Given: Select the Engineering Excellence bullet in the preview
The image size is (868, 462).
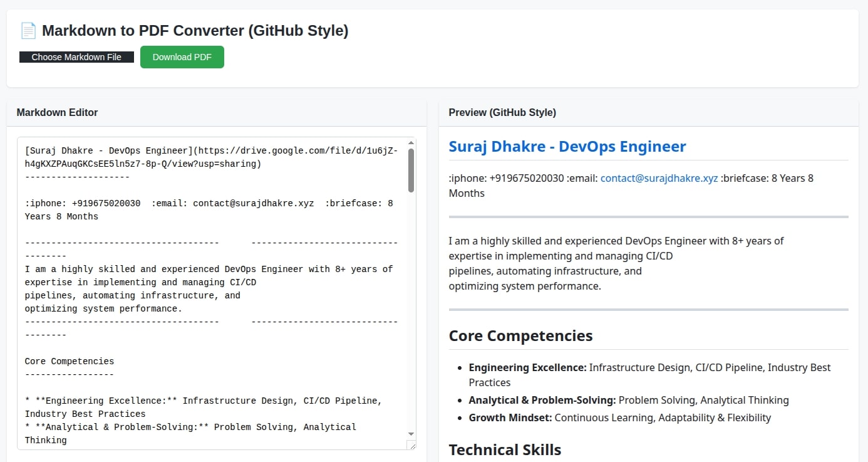Looking at the screenshot, I should click(649, 368).
